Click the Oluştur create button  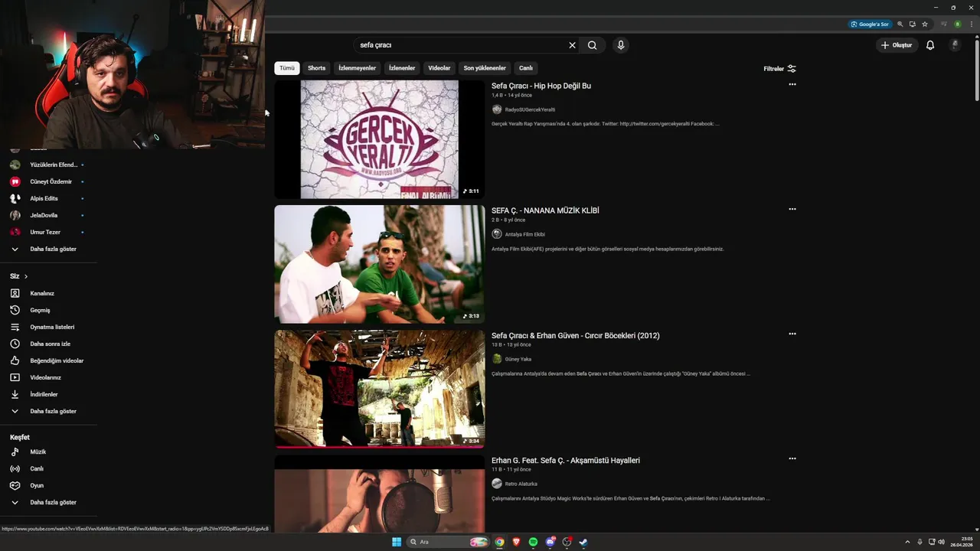[897, 45]
